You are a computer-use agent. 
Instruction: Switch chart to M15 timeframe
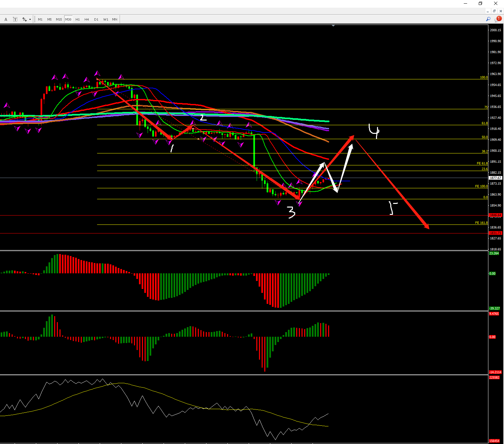tap(59, 20)
